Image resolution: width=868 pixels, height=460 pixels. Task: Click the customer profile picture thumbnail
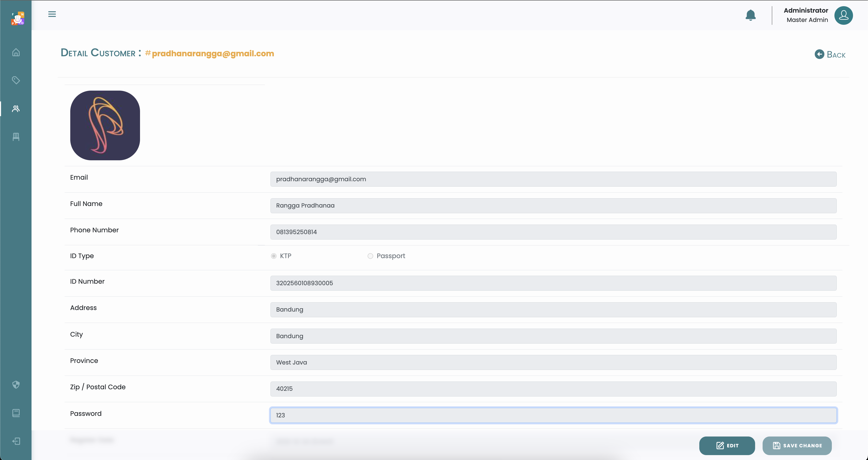click(105, 125)
